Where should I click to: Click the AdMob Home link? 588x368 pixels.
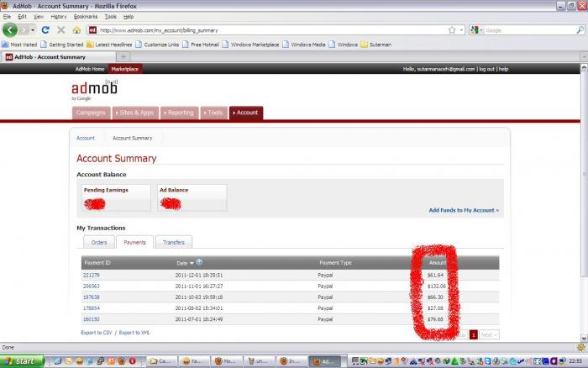click(90, 69)
